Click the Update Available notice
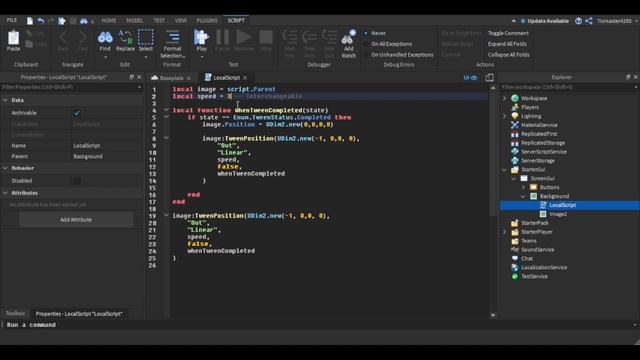 point(544,21)
